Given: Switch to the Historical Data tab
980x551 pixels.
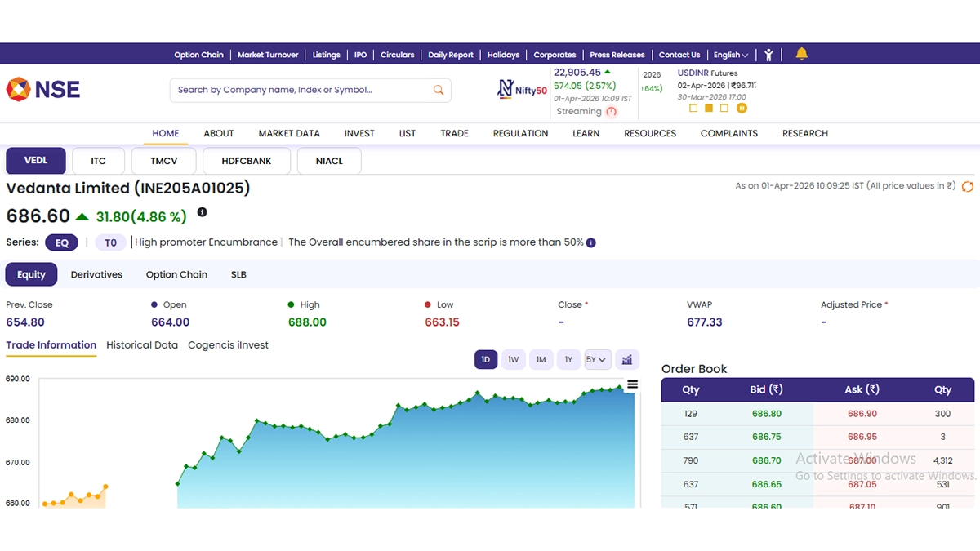Looking at the screenshot, I should [142, 345].
